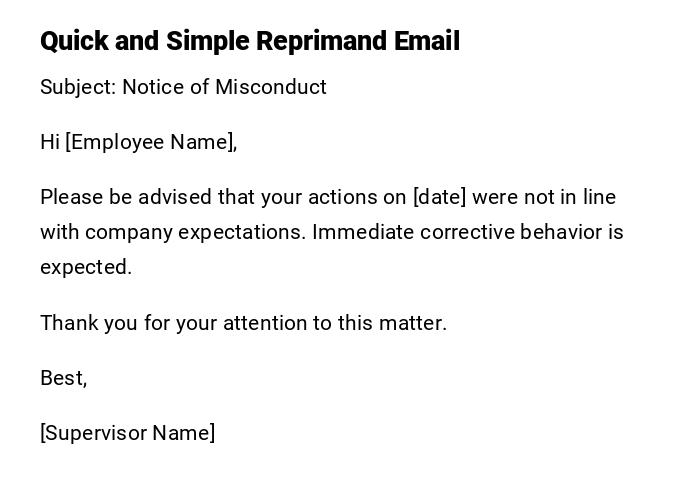
Task: Click the "[Supervisor Name]" placeholder
Action: [128, 433]
